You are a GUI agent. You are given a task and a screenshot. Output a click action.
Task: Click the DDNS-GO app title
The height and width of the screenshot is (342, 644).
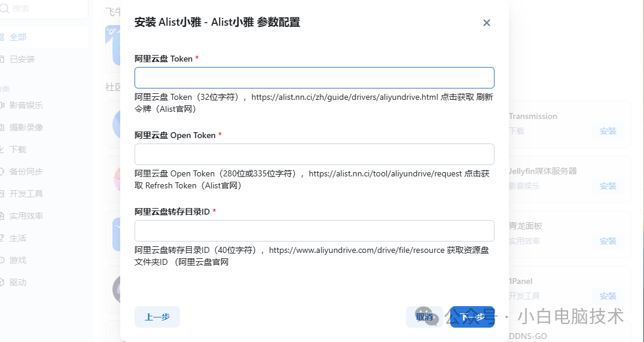pos(528,336)
